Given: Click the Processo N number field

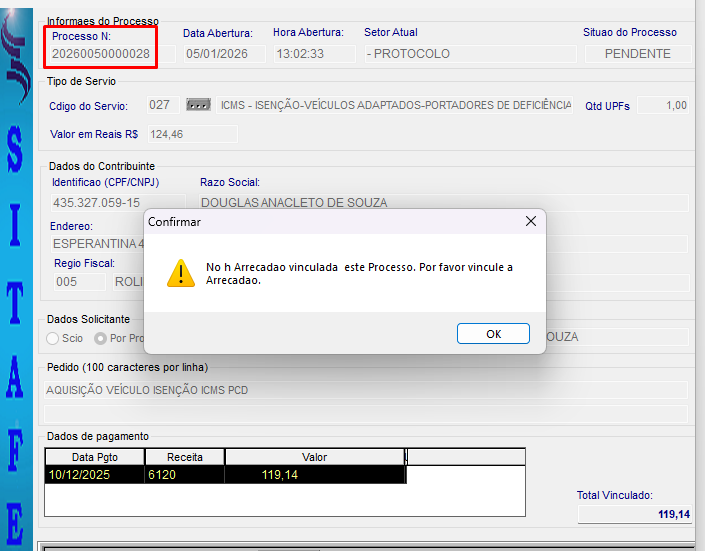Looking at the screenshot, I should (x=102, y=54).
